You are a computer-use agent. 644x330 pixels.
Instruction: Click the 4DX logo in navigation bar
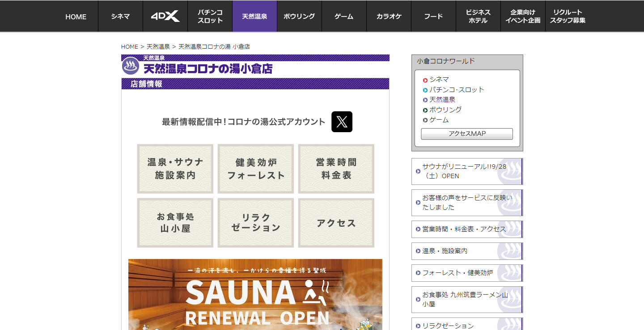(x=165, y=17)
